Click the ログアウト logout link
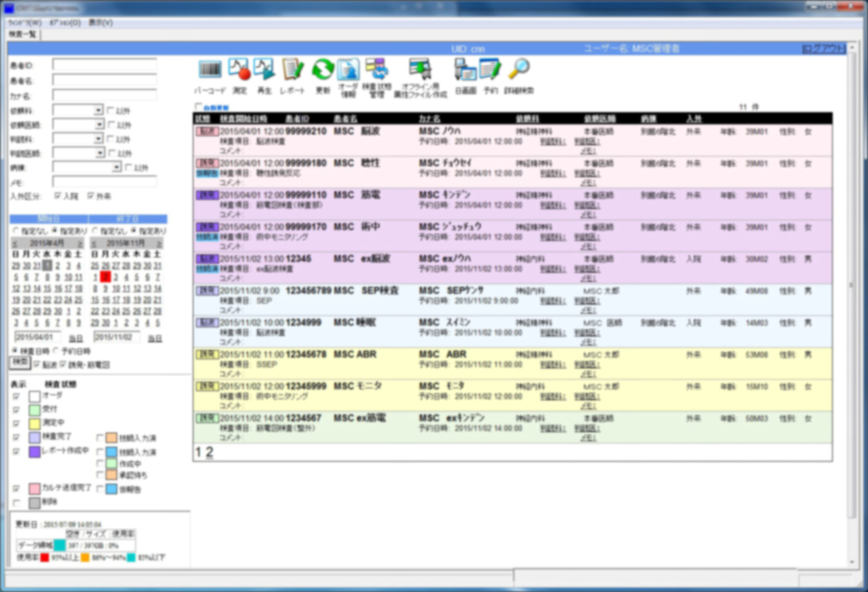 (x=823, y=49)
